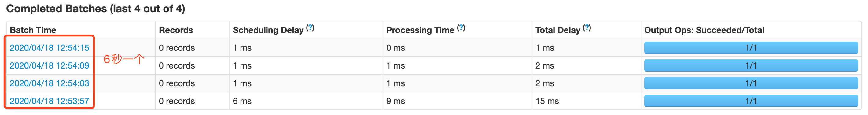The height and width of the screenshot is (115, 868).
Task: Click the Completed Batches heading
Action: click(x=96, y=9)
